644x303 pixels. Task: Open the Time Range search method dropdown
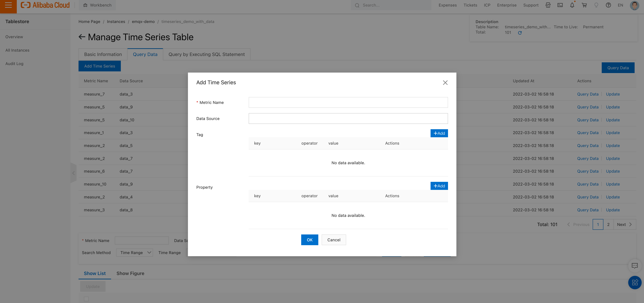pyautogui.click(x=135, y=253)
